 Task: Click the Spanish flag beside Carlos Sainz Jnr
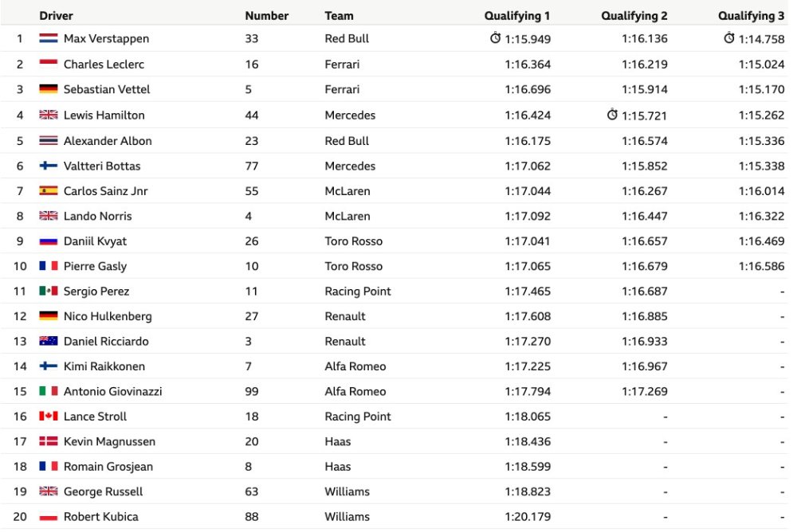49,191
